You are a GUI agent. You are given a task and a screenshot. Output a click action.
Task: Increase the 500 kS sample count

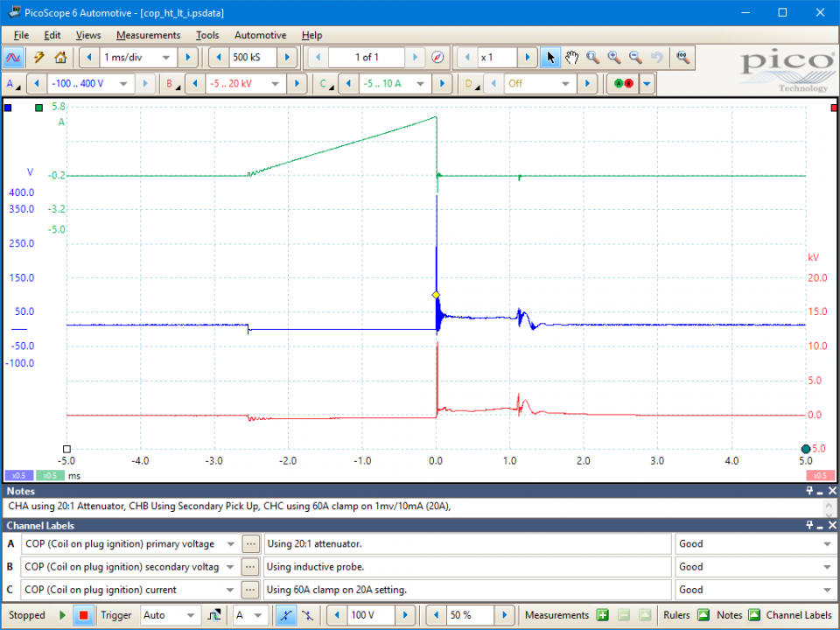pos(287,58)
